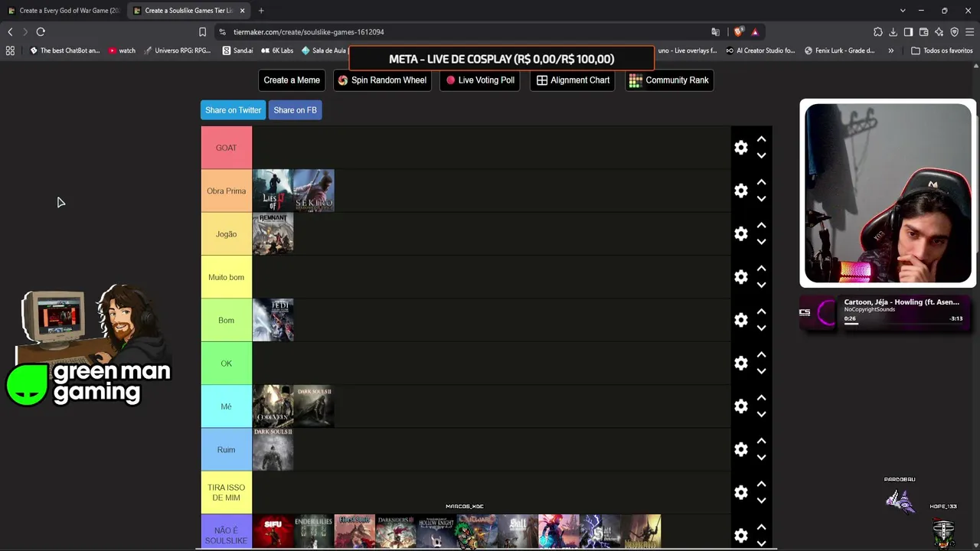View the Community Rank

[x=669, y=80]
